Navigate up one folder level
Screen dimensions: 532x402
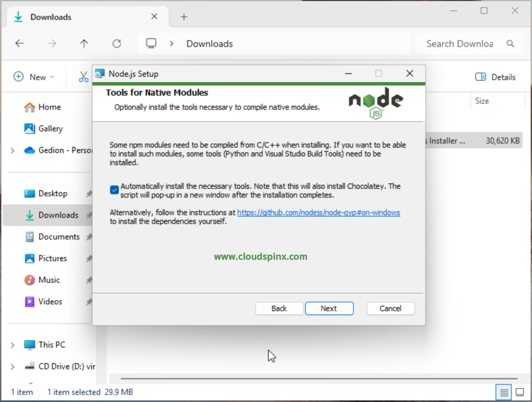pos(84,43)
